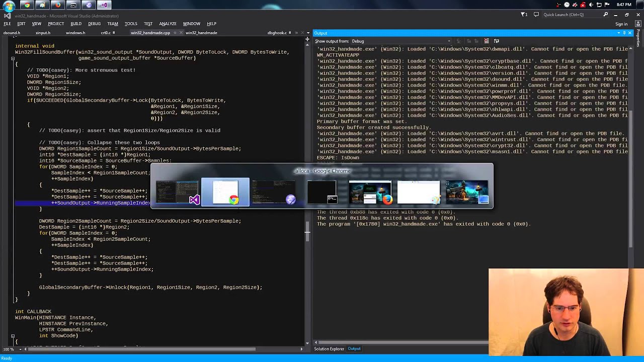Select command prompt thumbnail in Alt-Tab switcher

(x=322, y=193)
